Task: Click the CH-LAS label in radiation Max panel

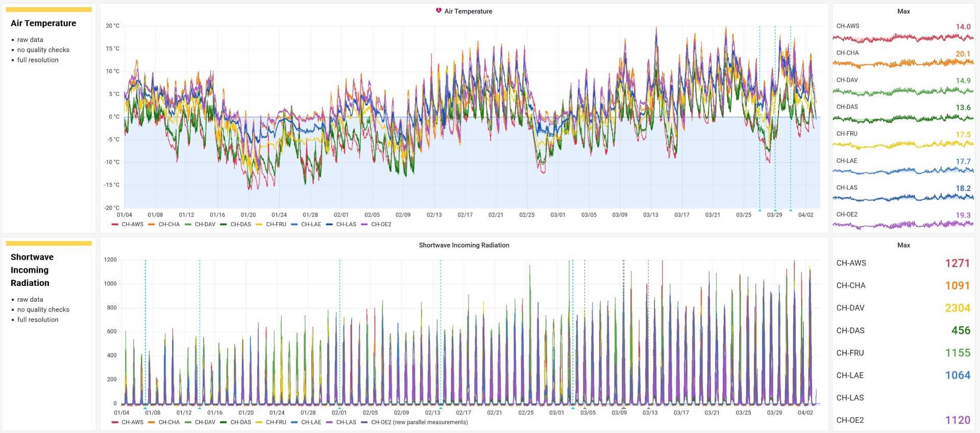Action: coord(850,398)
